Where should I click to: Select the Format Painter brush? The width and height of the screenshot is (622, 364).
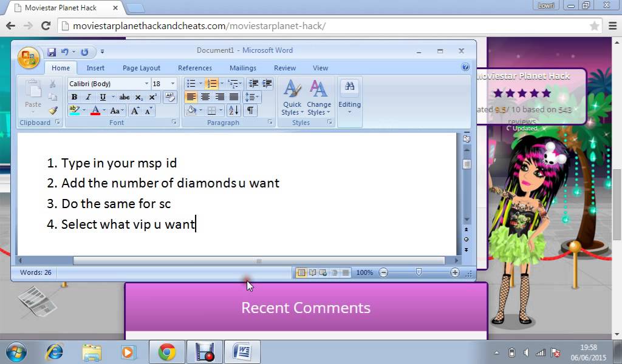(53, 110)
